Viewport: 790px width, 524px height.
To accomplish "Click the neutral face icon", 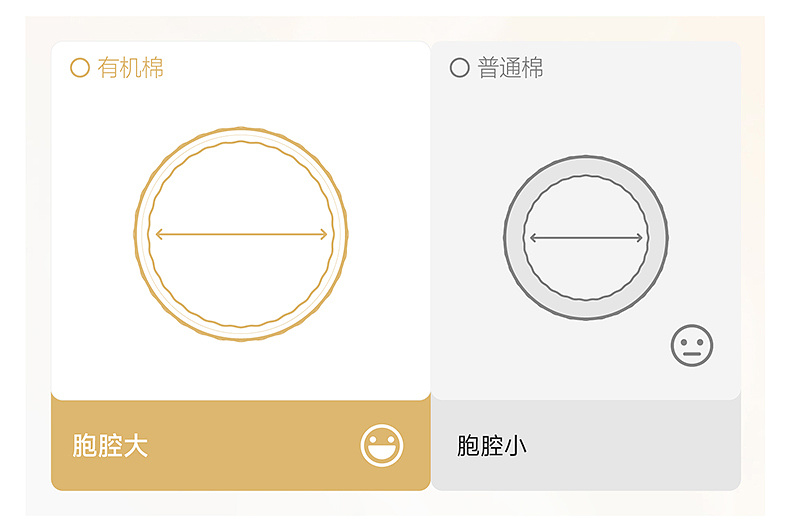I will [x=692, y=345].
